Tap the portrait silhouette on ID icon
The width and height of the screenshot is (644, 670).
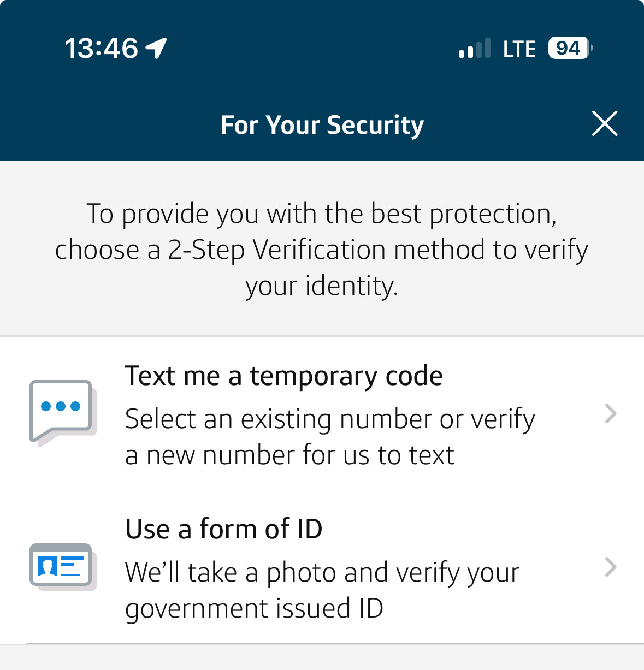(48, 566)
